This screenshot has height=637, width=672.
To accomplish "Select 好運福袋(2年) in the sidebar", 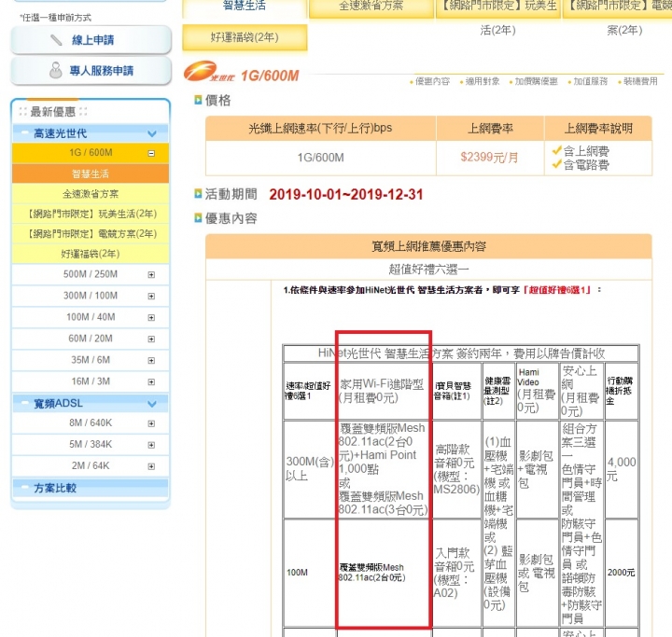I will pos(91,254).
